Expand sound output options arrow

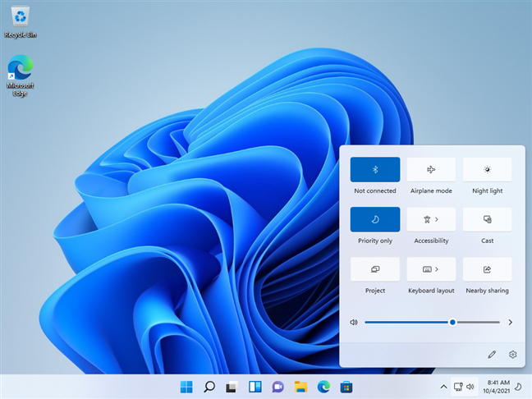click(x=511, y=323)
